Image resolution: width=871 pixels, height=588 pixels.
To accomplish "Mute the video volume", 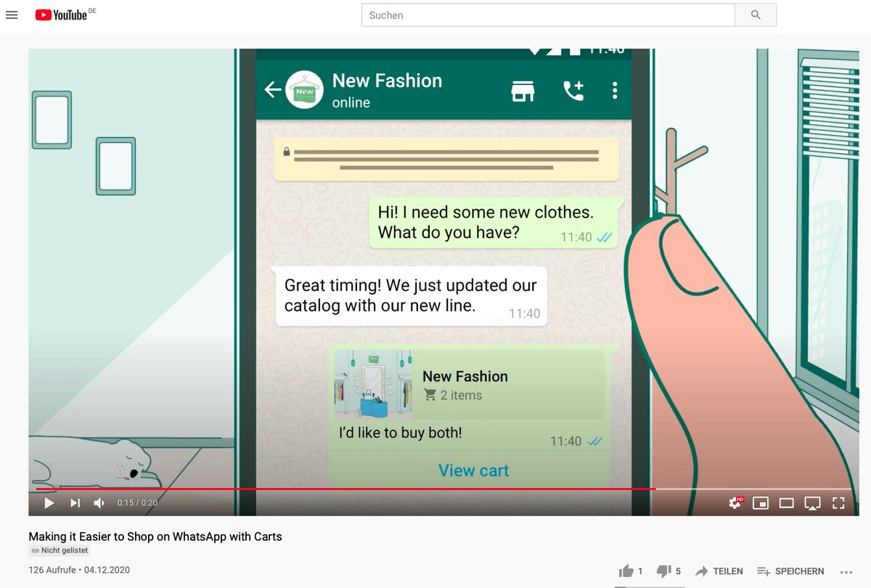I will (99, 502).
